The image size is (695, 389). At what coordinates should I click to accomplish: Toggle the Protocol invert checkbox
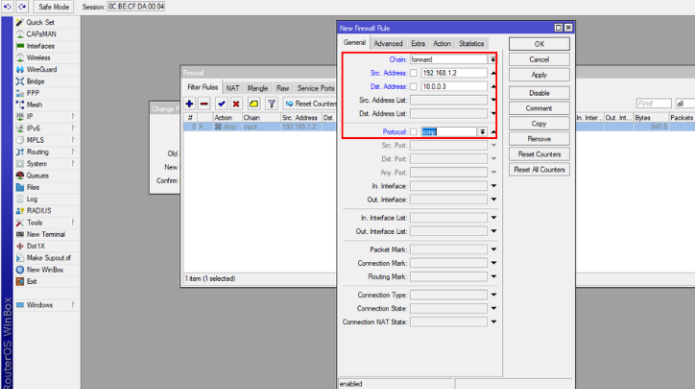(x=414, y=132)
